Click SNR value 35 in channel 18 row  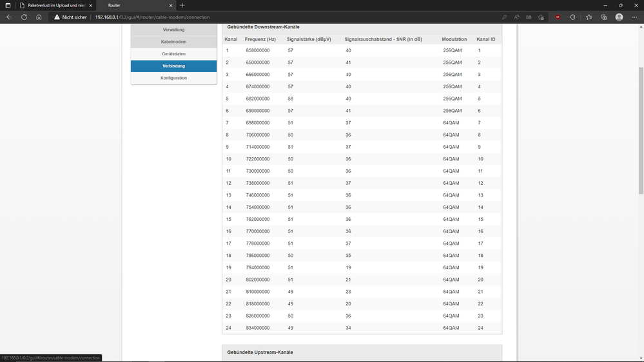click(348, 255)
